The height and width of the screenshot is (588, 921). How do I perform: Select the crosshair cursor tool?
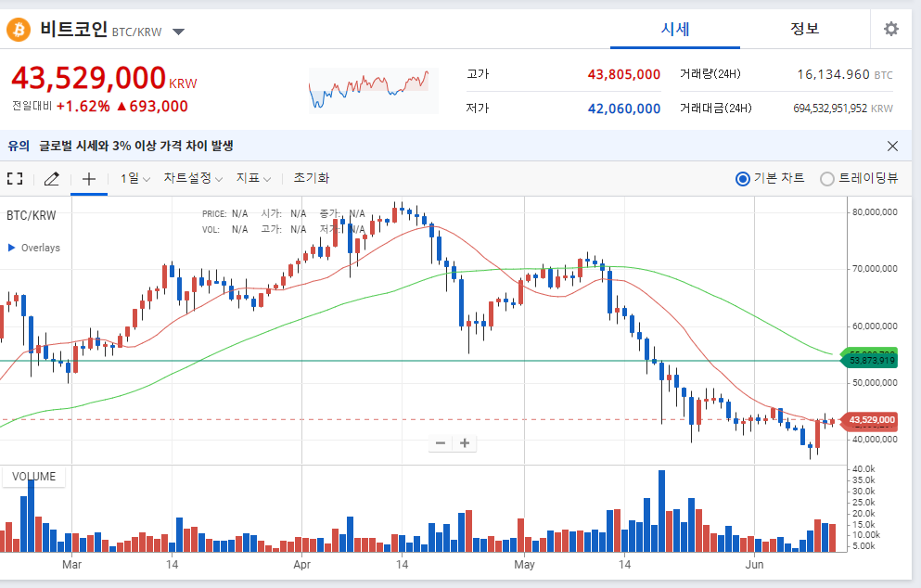click(89, 179)
